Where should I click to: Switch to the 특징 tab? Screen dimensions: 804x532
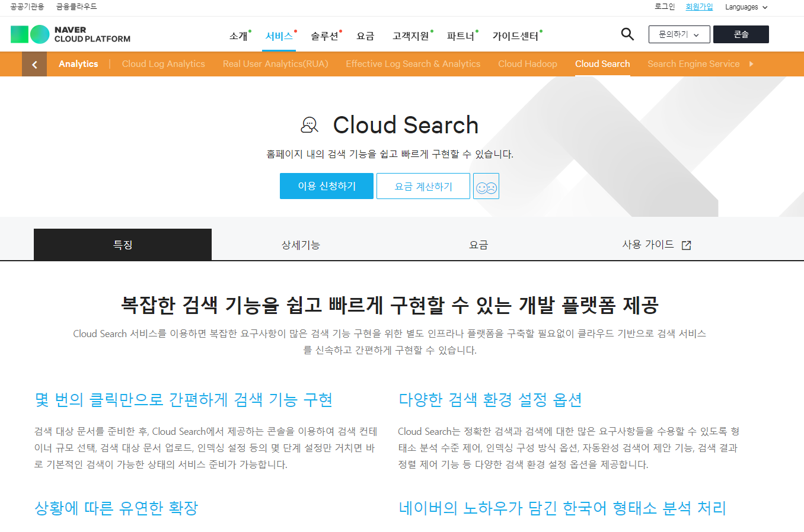click(123, 245)
